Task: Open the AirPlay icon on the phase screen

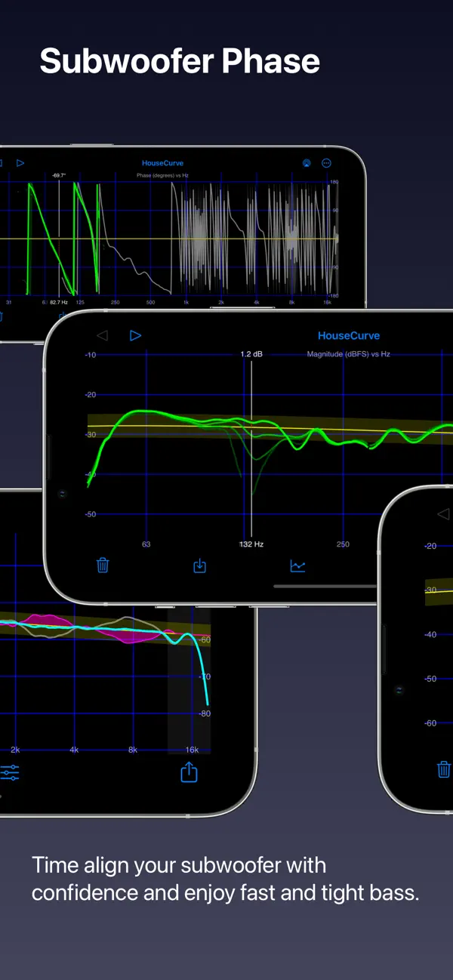Action: coord(307,163)
